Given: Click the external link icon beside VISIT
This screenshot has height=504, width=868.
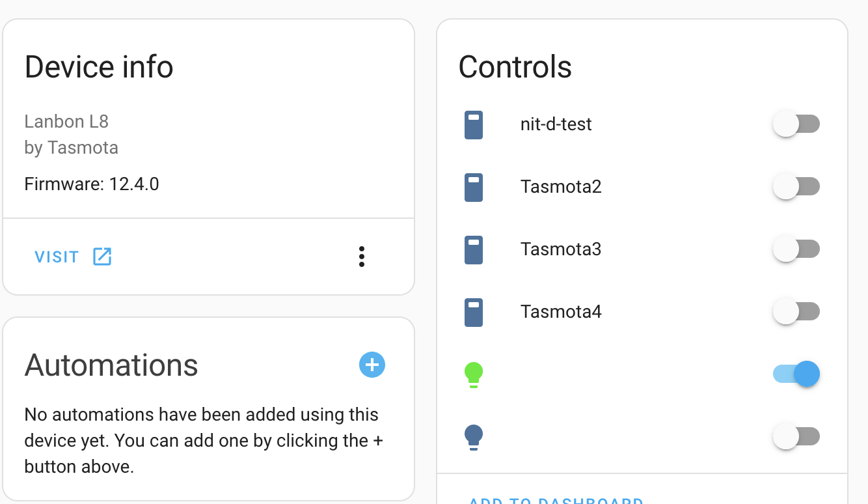Looking at the screenshot, I should (x=102, y=257).
